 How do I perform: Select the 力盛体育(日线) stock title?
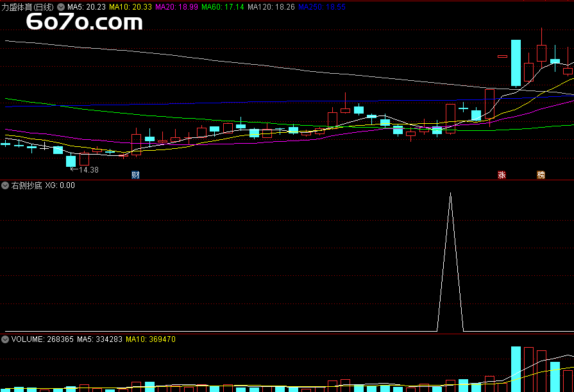[x=28, y=7]
